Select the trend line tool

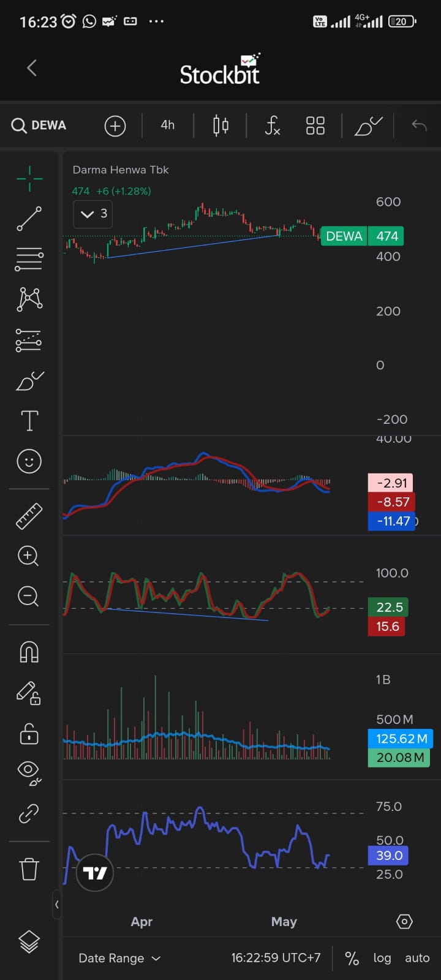tap(29, 219)
